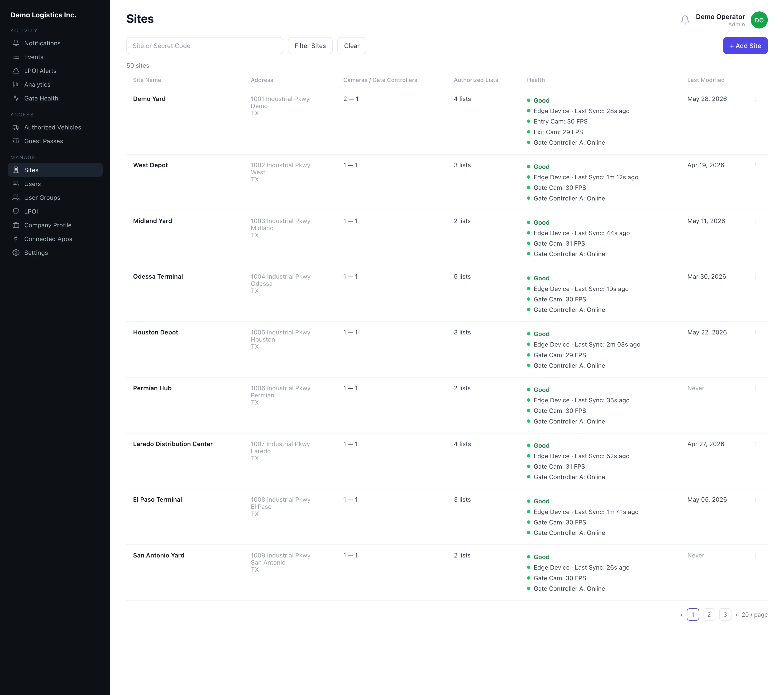Go to next page with right chevron
The image size is (784, 695).
click(x=736, y=615)
